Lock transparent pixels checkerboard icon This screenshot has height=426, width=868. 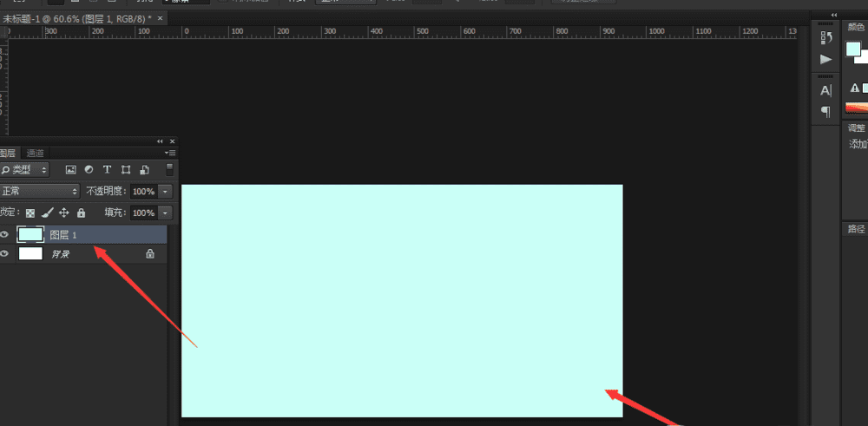[30, 213]
